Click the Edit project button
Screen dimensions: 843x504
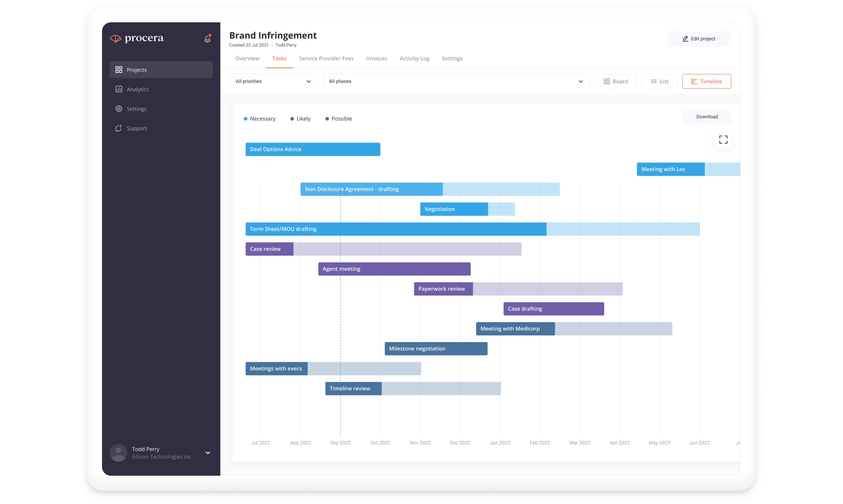coord(699,39)
